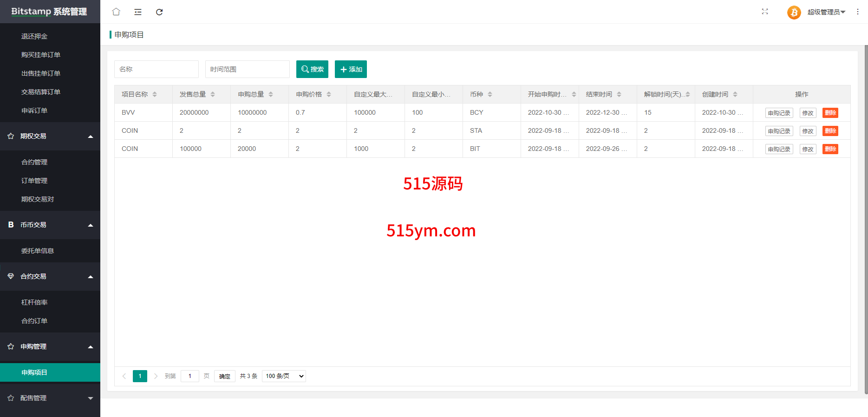Click the orange Bitcoin avatar icon
The image size is (868, 417).
[x=794, y=13]
